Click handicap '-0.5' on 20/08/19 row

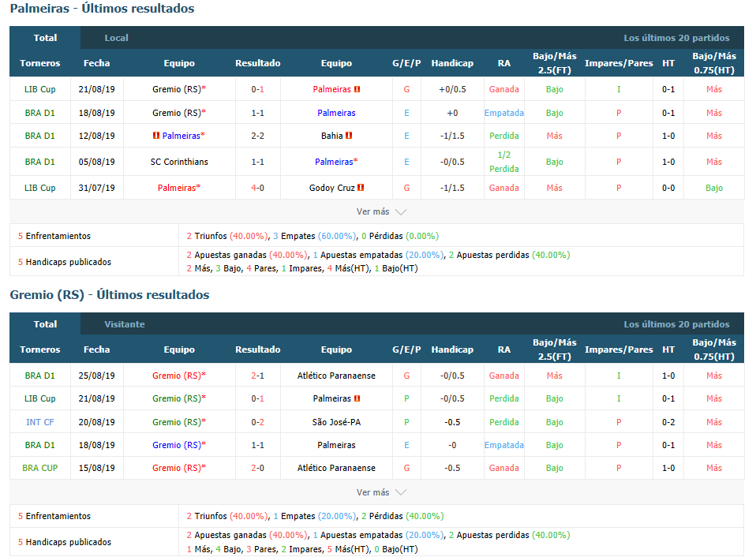tap(452, 422)
